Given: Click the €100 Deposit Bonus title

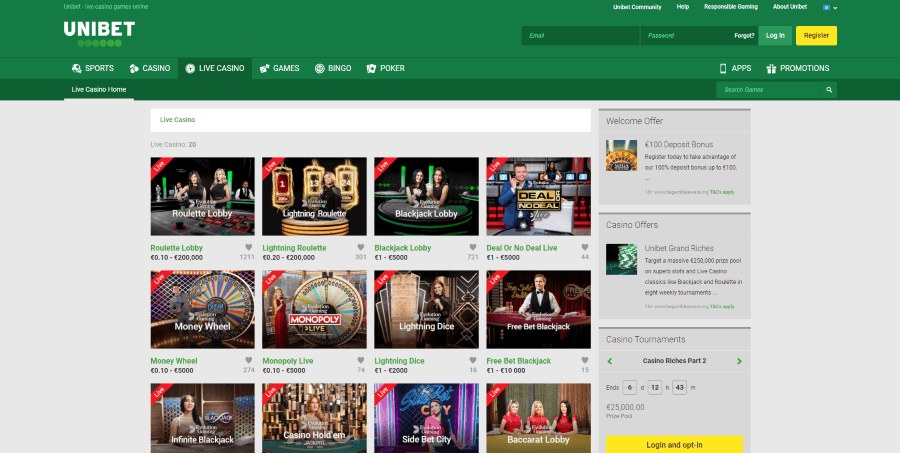Looking at the screenshot, I should pyautogui.click(x=679, y=145).
